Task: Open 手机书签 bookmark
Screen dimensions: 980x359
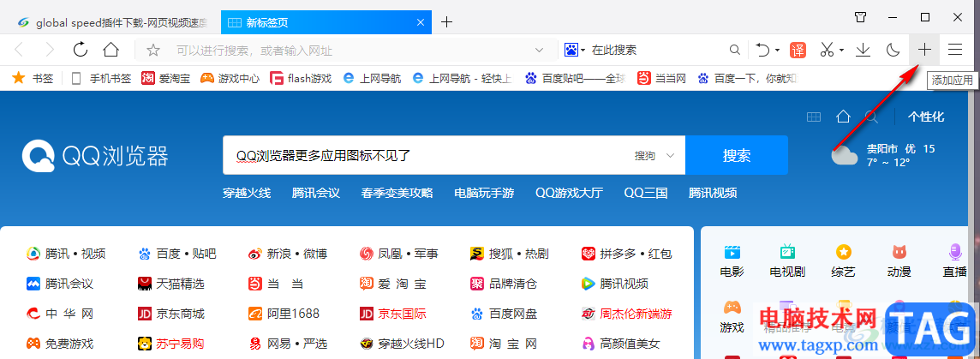Action: [100, 78]
